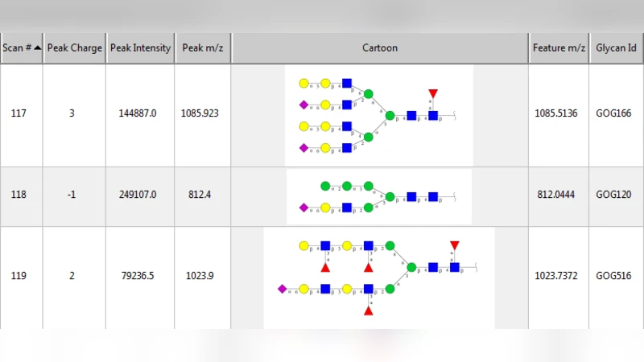This screenshot has width=644, height=362.
Task: Click the sort arrow in Scan # header
Action: pyautogui.click(x=38, y=47)
